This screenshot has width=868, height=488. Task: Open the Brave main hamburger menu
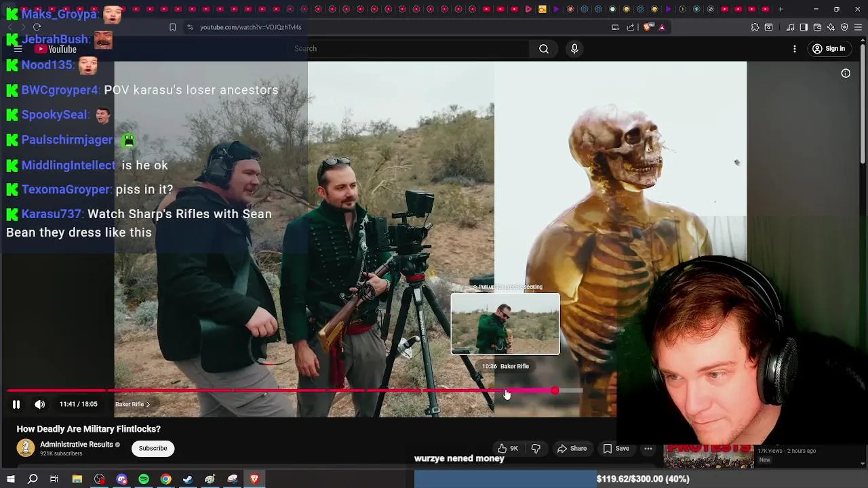tap(858, 27)
